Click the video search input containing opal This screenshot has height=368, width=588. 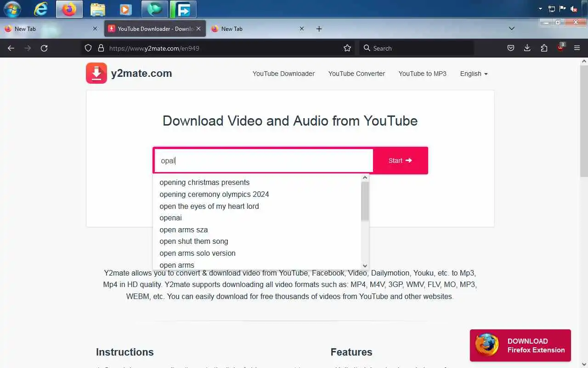[264, 161]
